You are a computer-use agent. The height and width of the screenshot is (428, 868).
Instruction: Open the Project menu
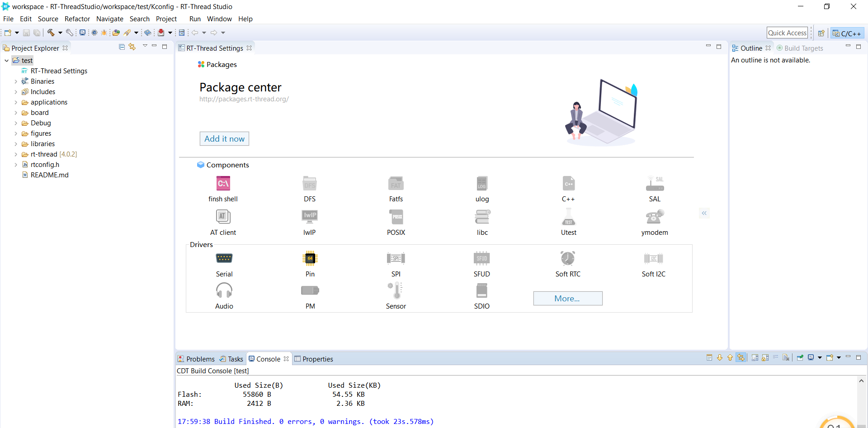(x=166, y=19)
